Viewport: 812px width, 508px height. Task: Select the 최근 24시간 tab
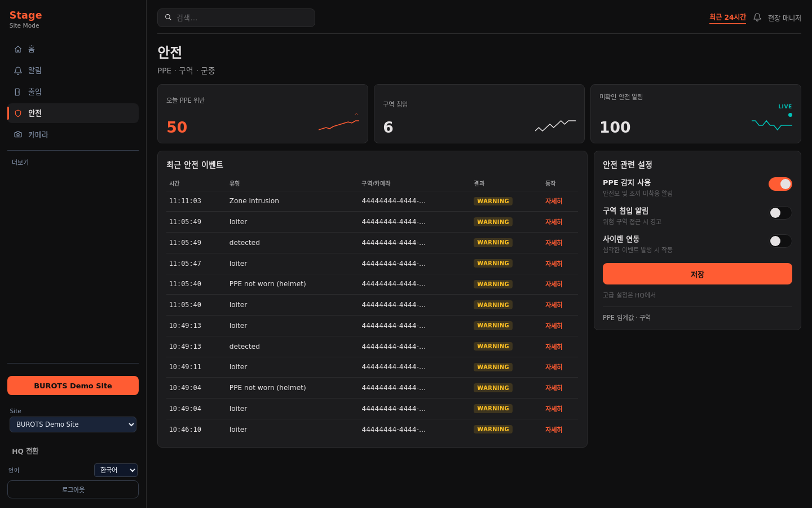pyautogui.click(x=727, y=17)
